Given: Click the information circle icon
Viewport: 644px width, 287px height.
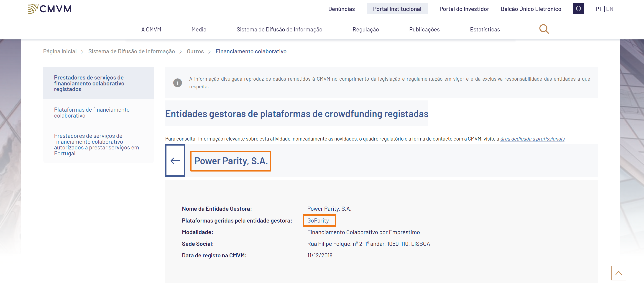Looking at the screenshot, I should click(x=177, y=83).
